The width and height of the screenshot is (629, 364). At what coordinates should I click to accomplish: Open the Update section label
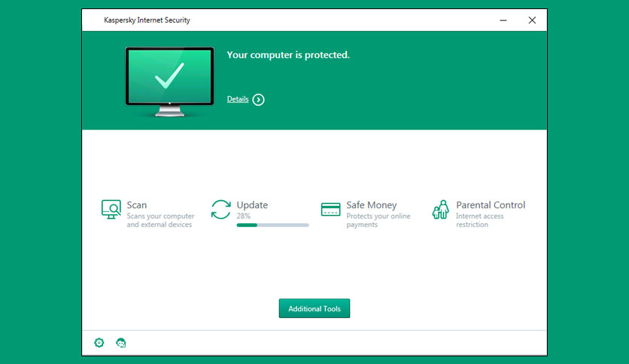point(252,205)
